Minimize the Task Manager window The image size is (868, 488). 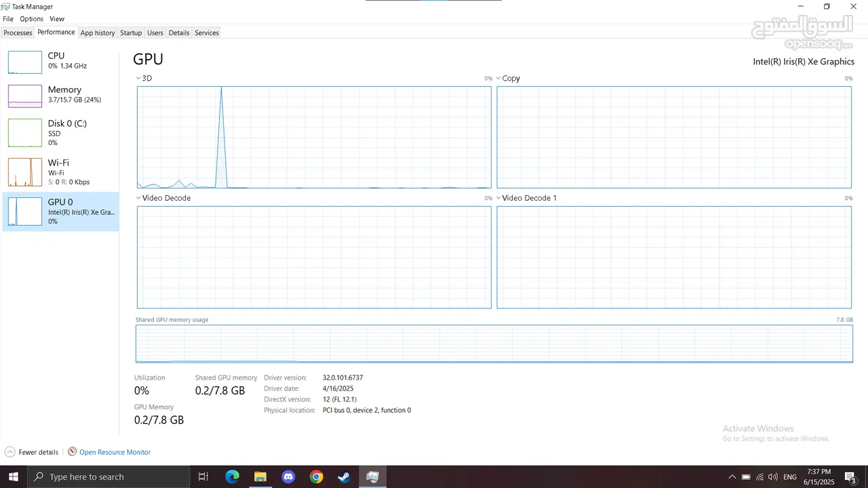pos(801,6)
